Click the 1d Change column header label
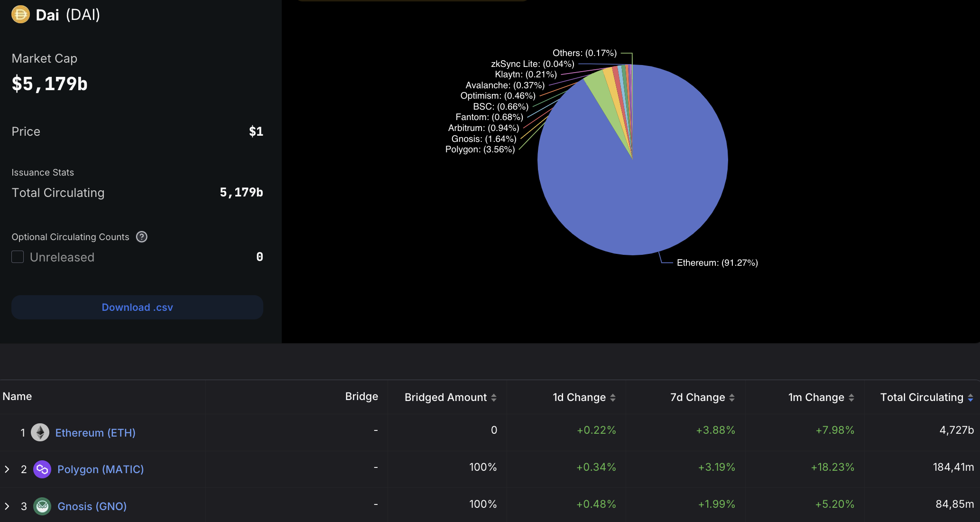This screenshot has width=980, height=522. pos(579,397)
